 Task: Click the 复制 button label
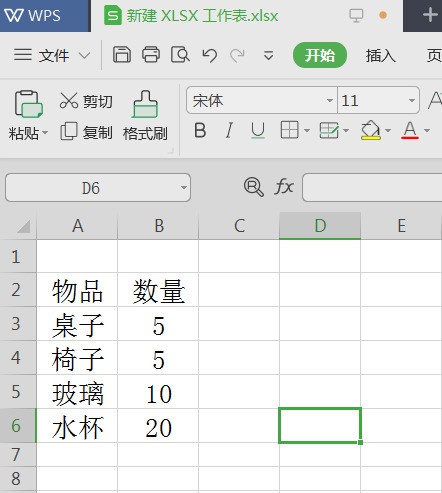tap(98, 132)
